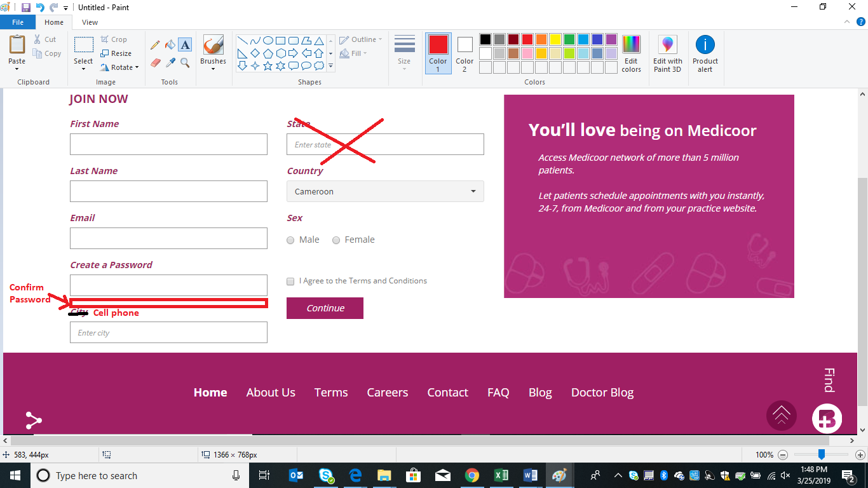Select the Pencil tool
This screenshot has height=488, width=868.
(155, 45)
